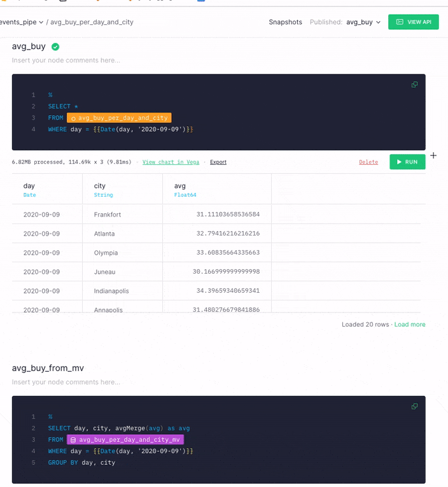Run the avg_buy node
The image size is (448, 487).
tap(407, 162)
